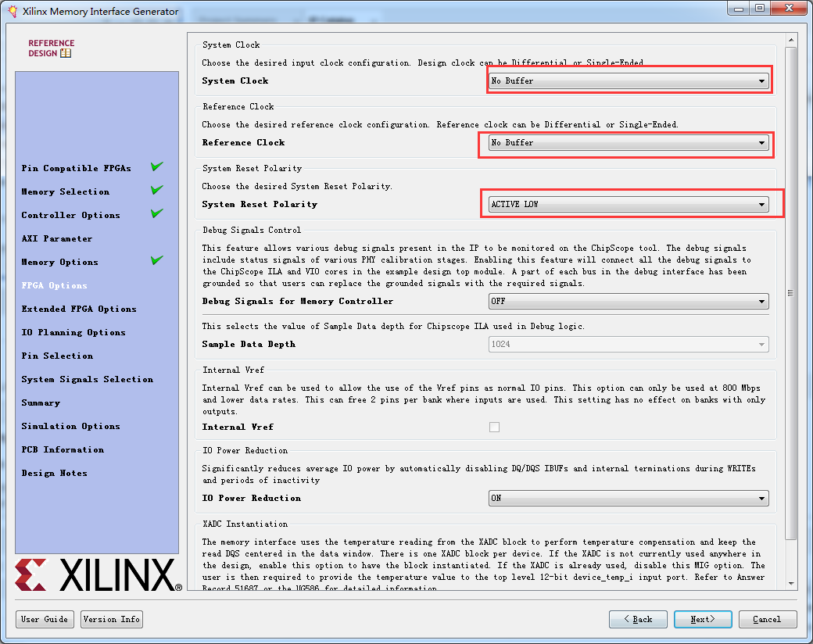Minimize the Memory Interface Generator window
Image resolution: width=813 pixels, height=644 pixels.
point(739,8)
